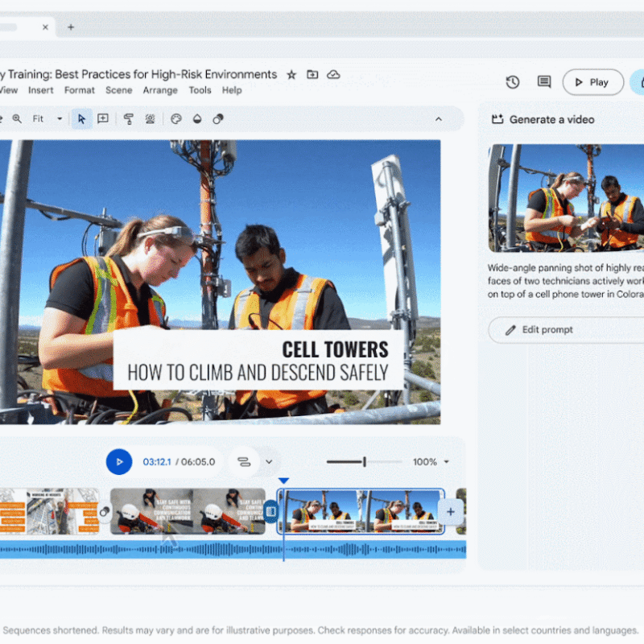This screenshot has width=644, height=644.
Task: Select the white helmet scene clip
Action: click(188, 511)
